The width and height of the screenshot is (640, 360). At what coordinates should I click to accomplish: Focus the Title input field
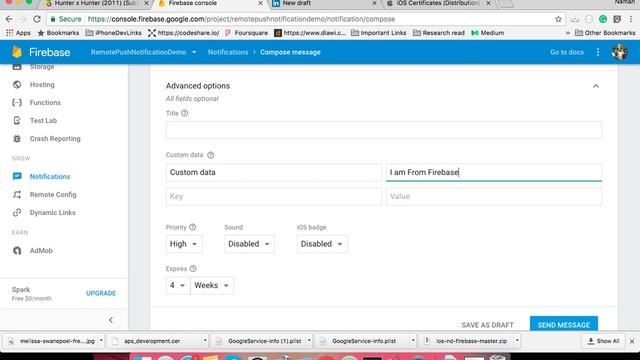[x=384, y=130]
